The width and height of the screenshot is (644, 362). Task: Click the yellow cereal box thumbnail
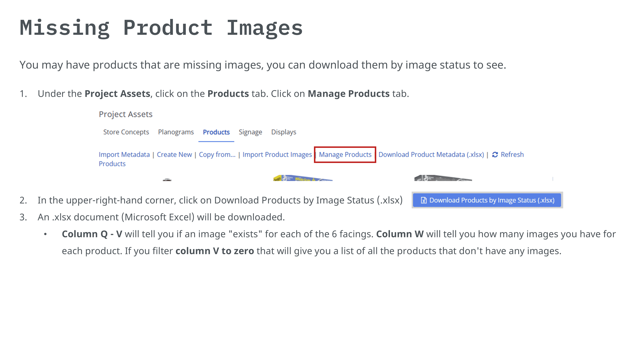tap(303, 178)
